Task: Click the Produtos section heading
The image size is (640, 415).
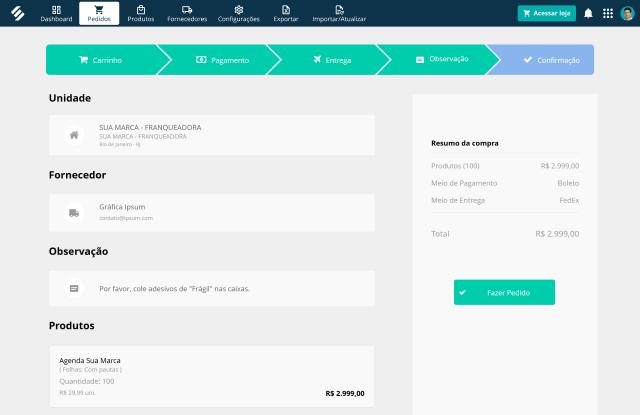Action: [x=71, y=325]
